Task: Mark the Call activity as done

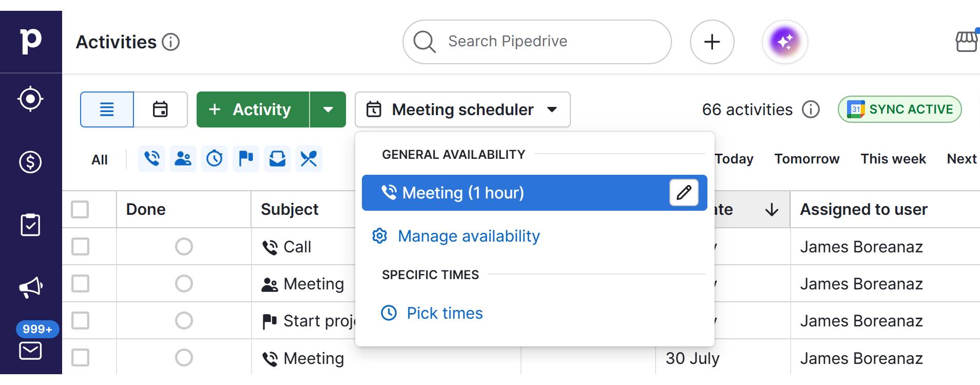Action: 184,247
